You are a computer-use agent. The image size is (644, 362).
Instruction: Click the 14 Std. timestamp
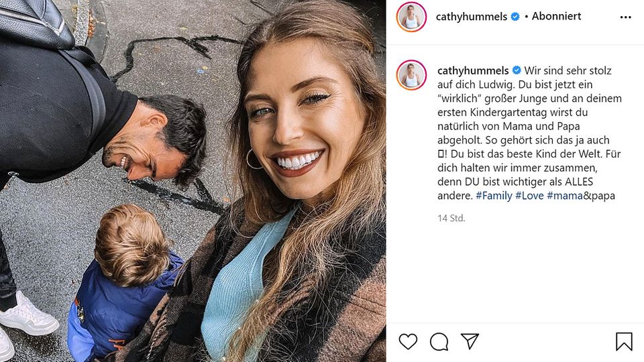coord(451,218)
